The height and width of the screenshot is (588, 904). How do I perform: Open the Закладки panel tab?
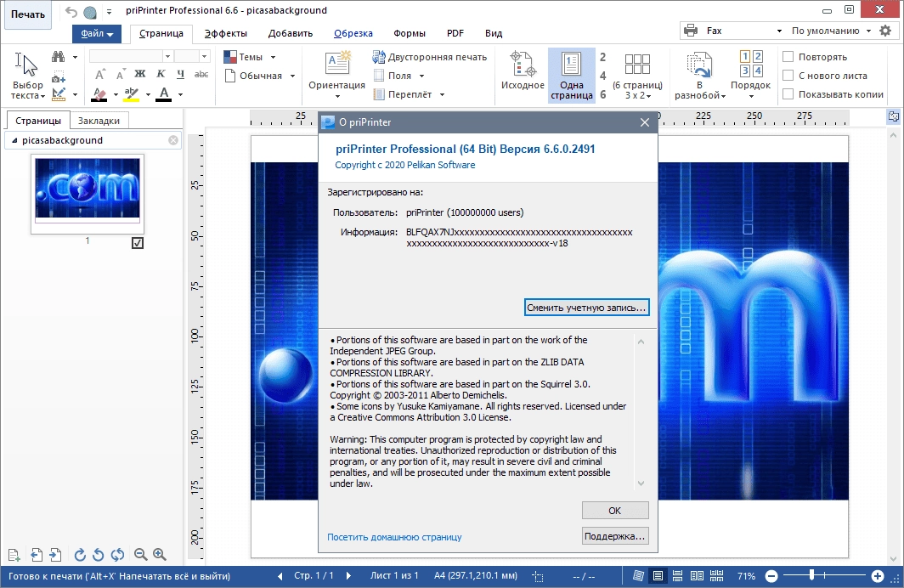(x=99, y=121)
